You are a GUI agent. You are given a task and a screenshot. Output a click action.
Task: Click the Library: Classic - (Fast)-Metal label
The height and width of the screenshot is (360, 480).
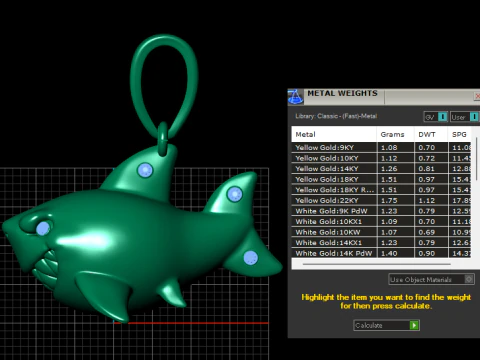pos(336,116)
